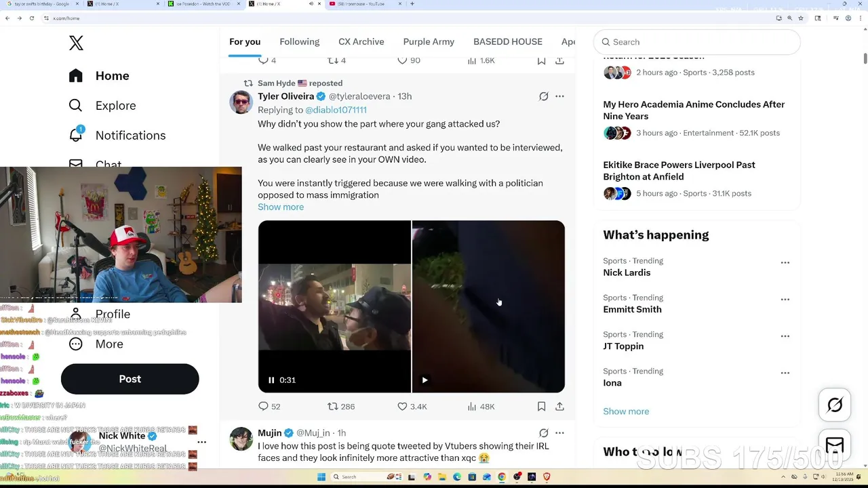Screen dimensions: 868x488
Task: Open more options for Iona trend
Action: [785, 373]
